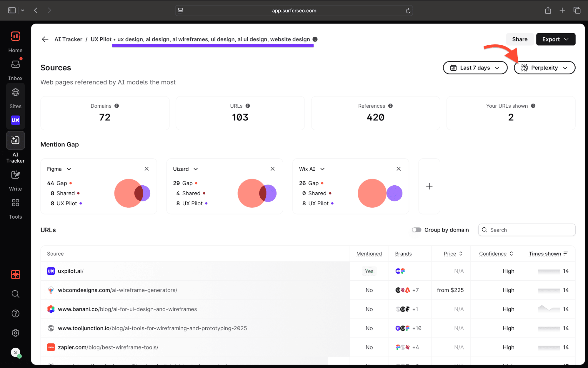
Task: Click info icon beside keyword list in breadcrumb
Action: pos(315,39)
